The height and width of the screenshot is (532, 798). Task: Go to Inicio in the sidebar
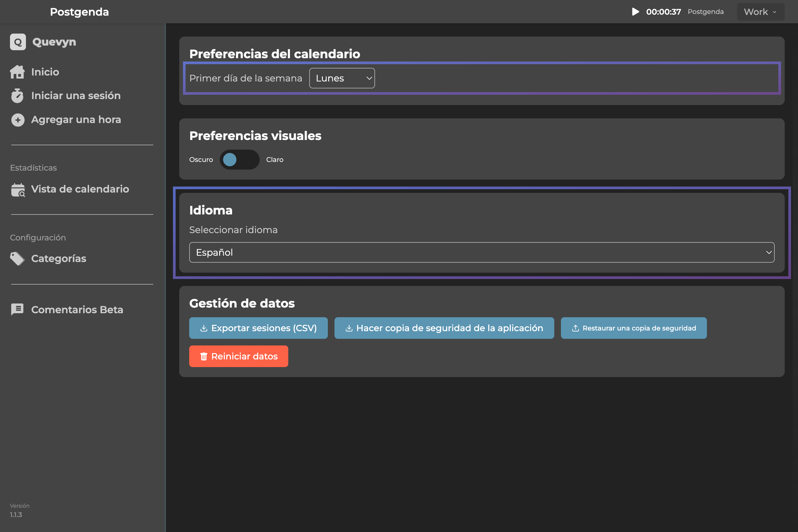[45, 72]
